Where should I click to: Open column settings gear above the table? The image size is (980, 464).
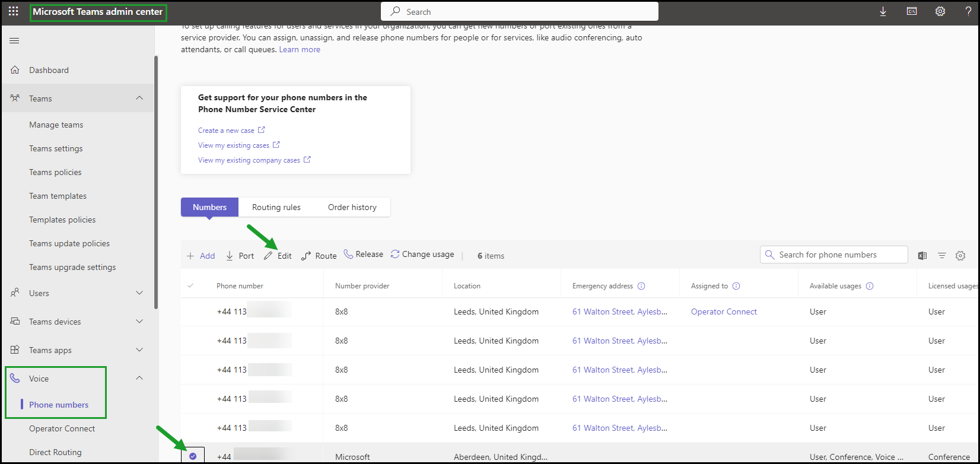[x=960, y=256]
